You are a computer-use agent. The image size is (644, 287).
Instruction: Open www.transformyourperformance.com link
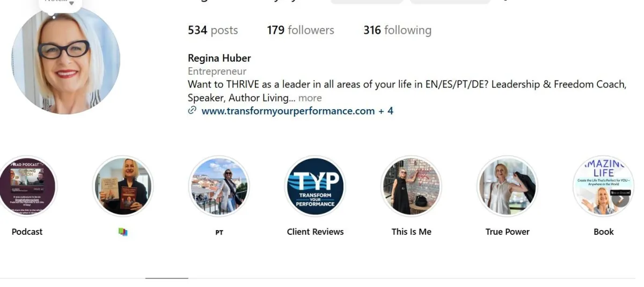(288, 111)
